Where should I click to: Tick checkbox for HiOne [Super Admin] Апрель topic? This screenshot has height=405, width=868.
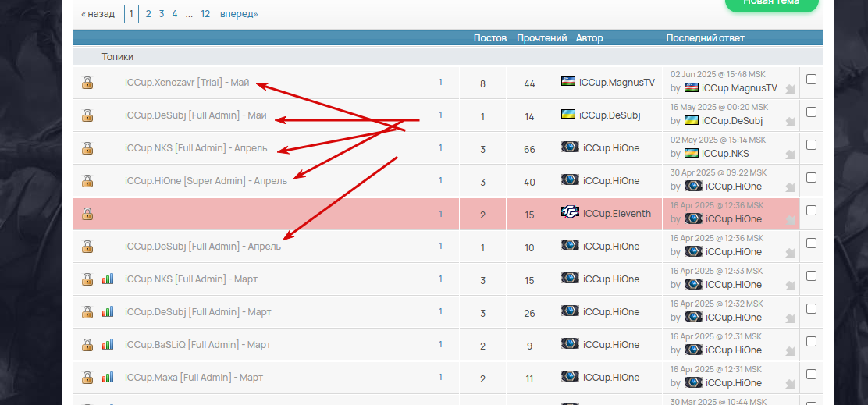(x=811, y=178)
